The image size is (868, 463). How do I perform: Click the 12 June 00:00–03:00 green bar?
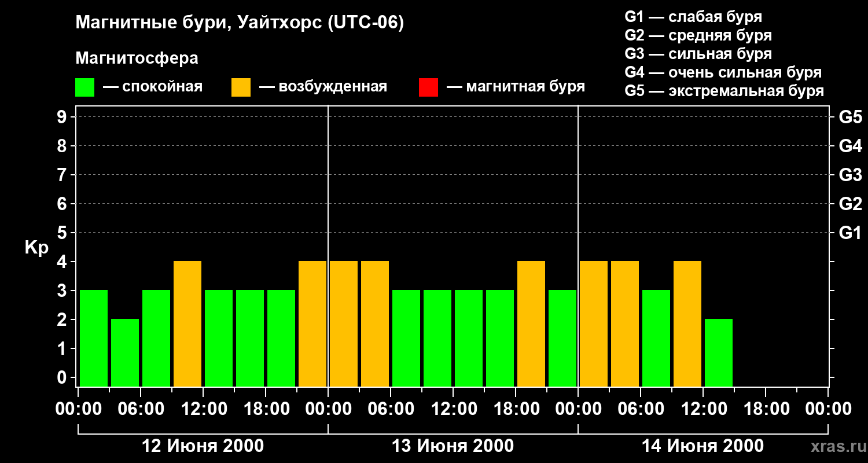(94, 338)
